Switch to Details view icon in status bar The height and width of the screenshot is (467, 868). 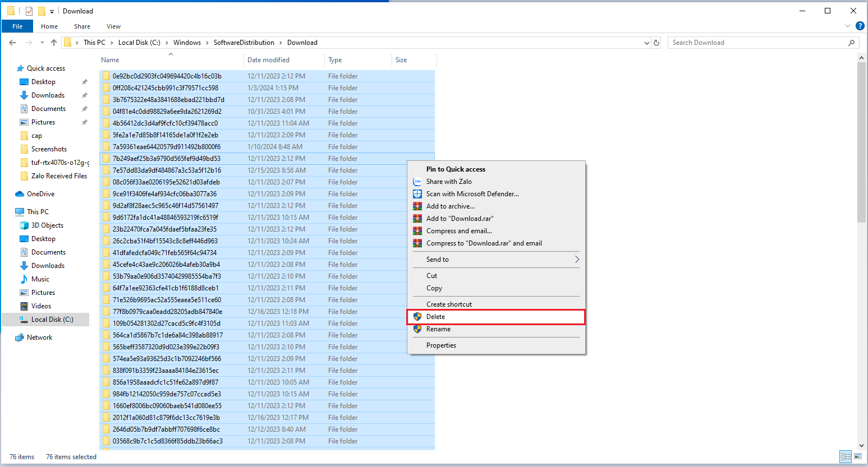click(x=846, y=457)
